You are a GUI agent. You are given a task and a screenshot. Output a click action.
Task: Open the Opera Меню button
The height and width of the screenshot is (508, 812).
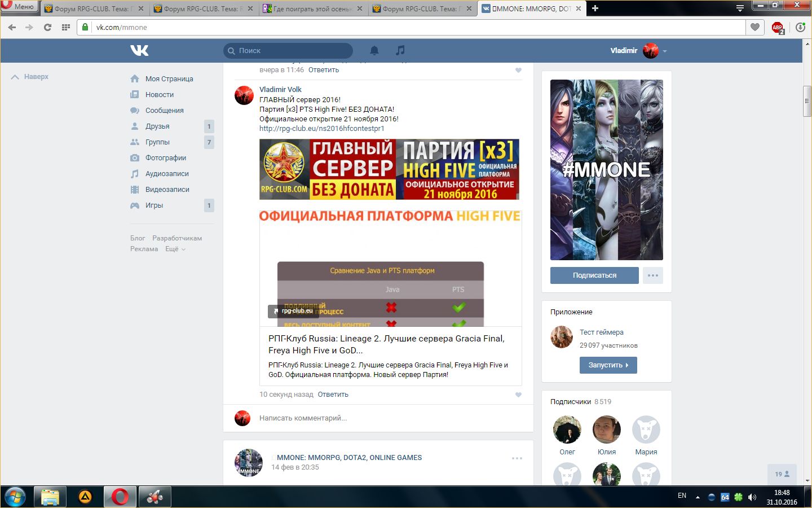[19, 7]
